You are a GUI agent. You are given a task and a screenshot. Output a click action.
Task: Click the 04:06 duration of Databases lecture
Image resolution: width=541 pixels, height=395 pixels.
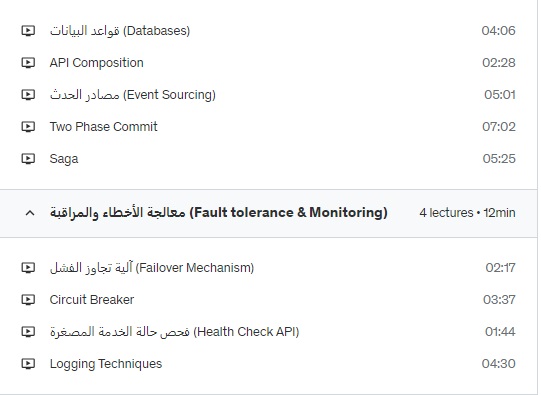point(499,31)
